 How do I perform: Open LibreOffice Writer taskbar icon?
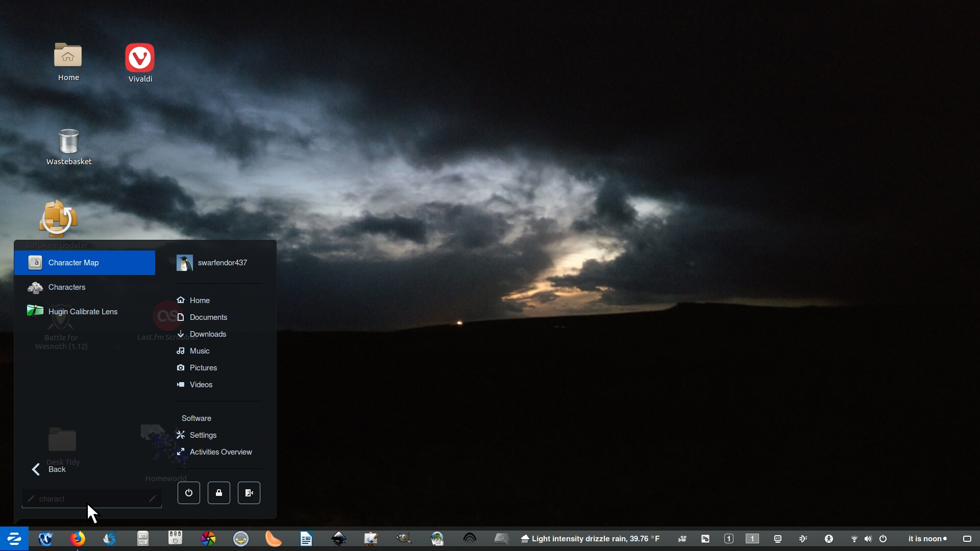coord(306,539)
